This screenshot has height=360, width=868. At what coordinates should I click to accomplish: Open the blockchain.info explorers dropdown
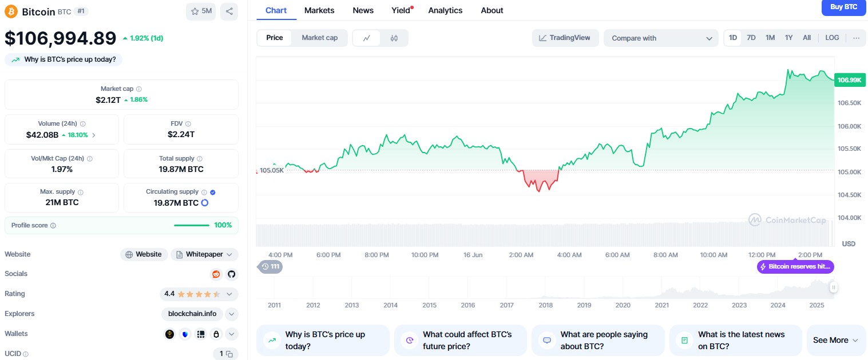pos(192,314)
